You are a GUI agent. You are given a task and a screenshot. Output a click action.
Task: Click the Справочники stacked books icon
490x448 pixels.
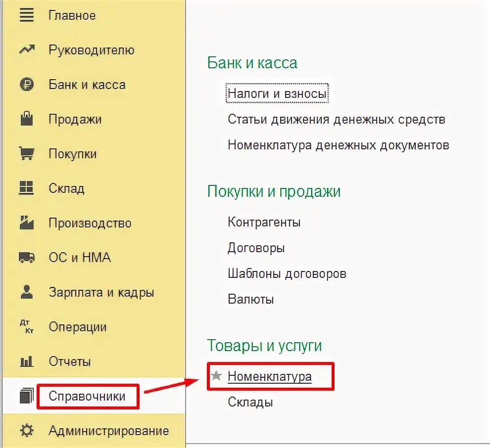point(27,396)
